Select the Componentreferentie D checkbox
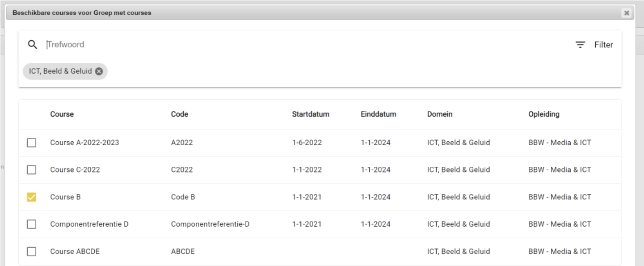 [31, 224]
